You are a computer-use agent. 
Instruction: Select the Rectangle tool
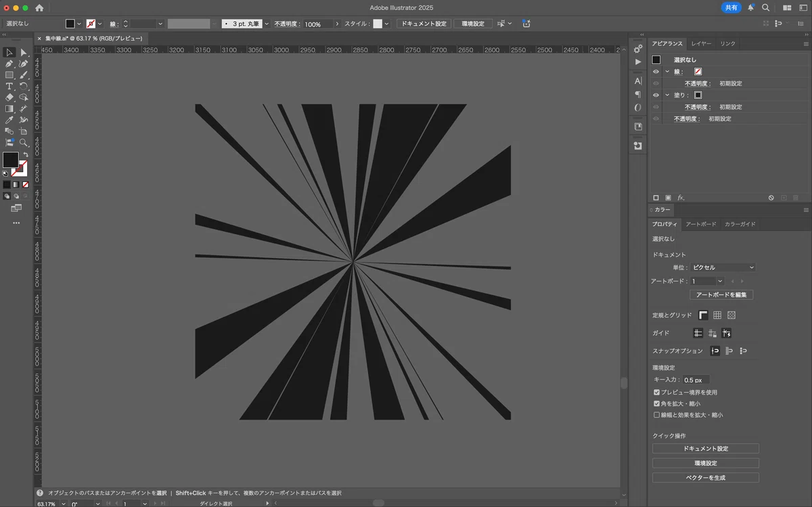point(9,75)
